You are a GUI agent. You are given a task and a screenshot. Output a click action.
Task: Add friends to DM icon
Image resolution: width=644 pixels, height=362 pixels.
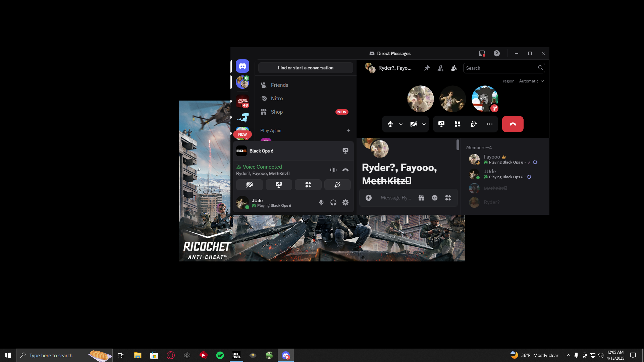point(440,68)
